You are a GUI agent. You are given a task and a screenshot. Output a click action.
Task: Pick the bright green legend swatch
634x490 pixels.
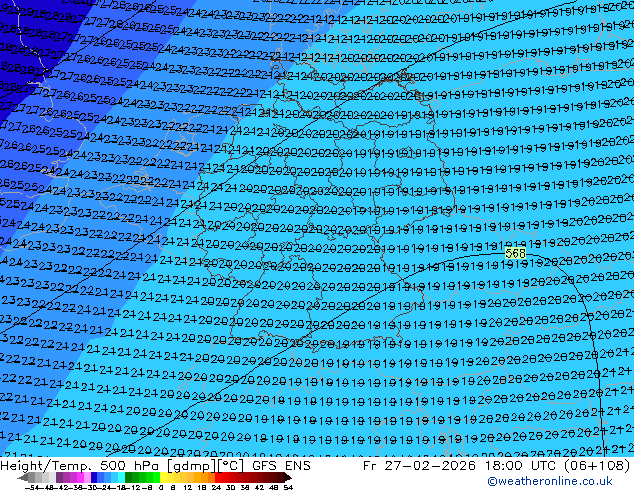[156, 477]
